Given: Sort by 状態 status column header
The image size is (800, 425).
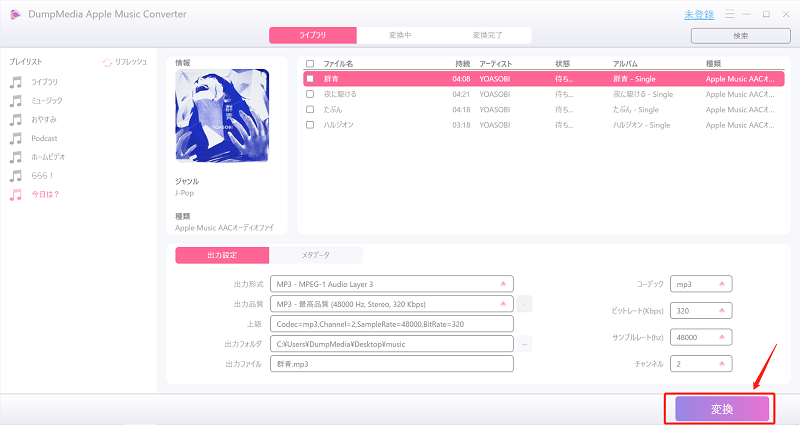Looking at the screenshot, I should coord(562,64).
